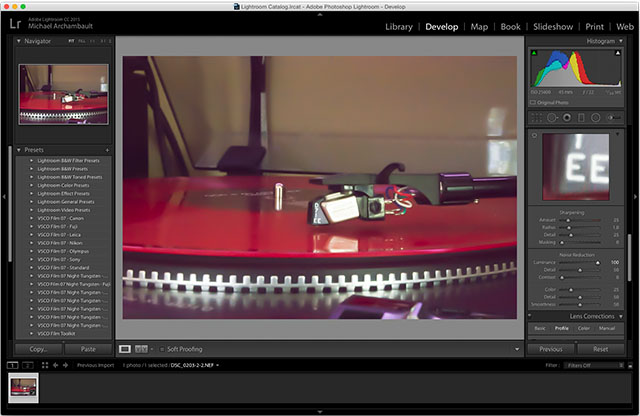
Task: Select the Spot Removal tool icon
Action: click(553, 117)
